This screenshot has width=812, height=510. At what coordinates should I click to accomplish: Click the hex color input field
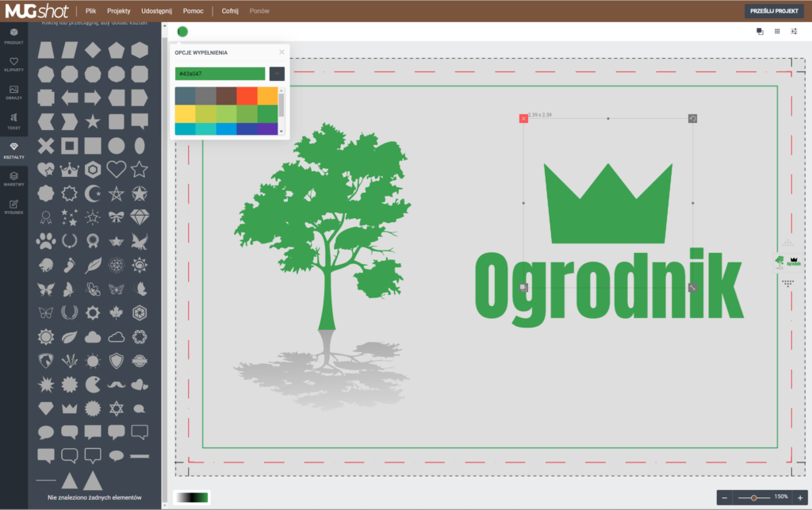[x=220, y=74]
